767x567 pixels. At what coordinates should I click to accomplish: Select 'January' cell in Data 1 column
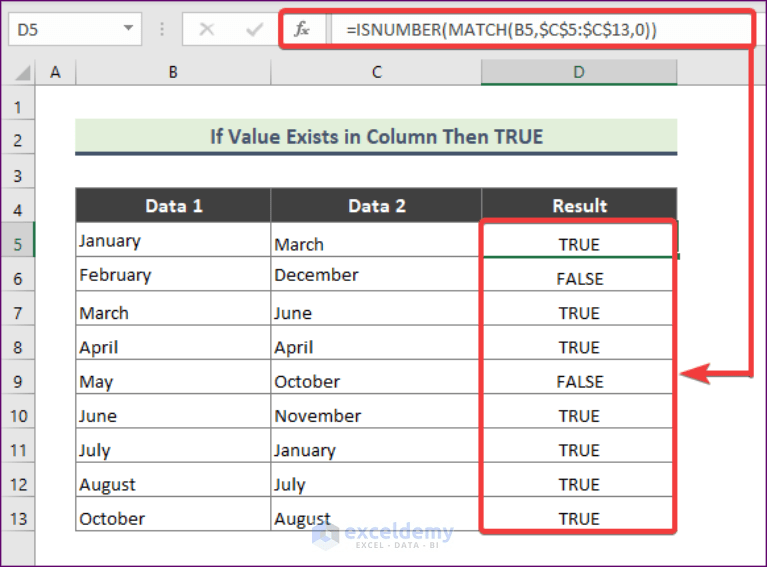[173, 240]
